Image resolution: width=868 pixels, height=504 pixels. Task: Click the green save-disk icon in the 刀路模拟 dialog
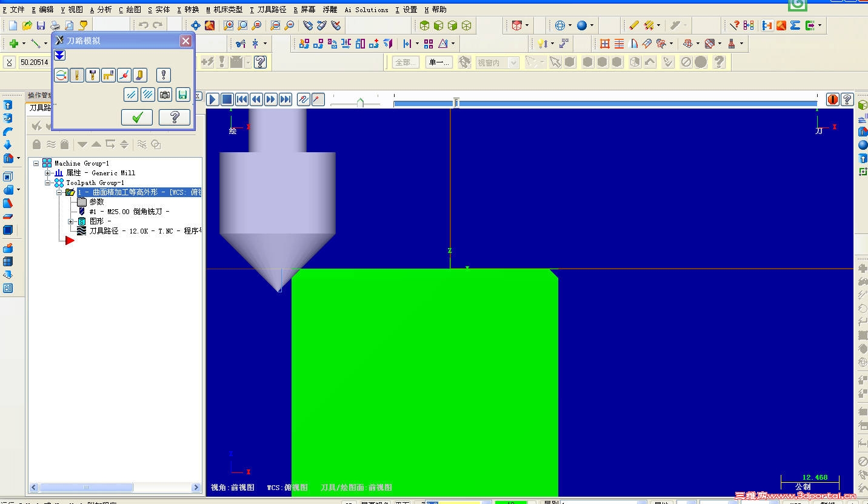click(x=182, y=95)
